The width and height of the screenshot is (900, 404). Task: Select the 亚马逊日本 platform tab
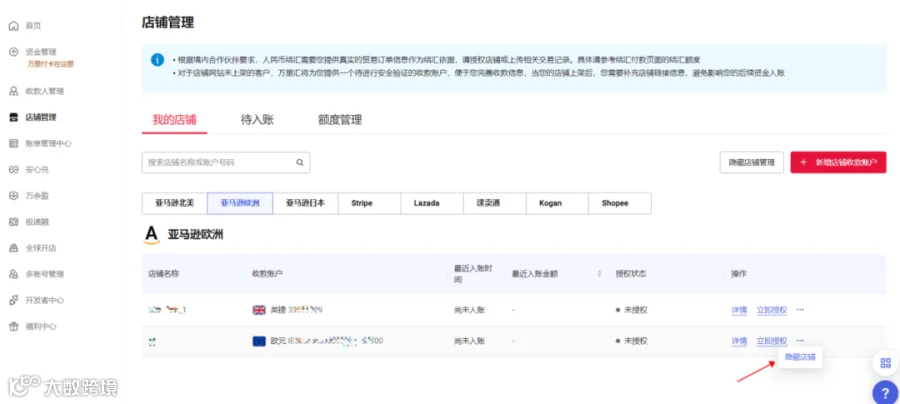coord(305,203)
